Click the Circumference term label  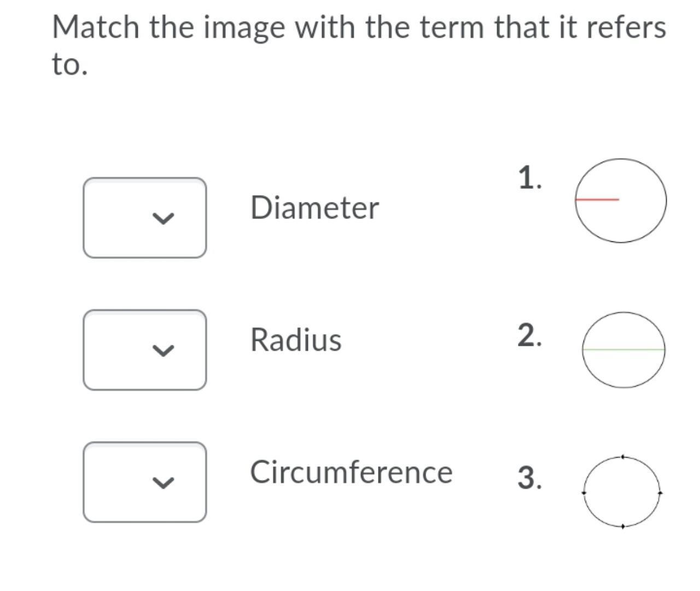(x=351, y=472)
